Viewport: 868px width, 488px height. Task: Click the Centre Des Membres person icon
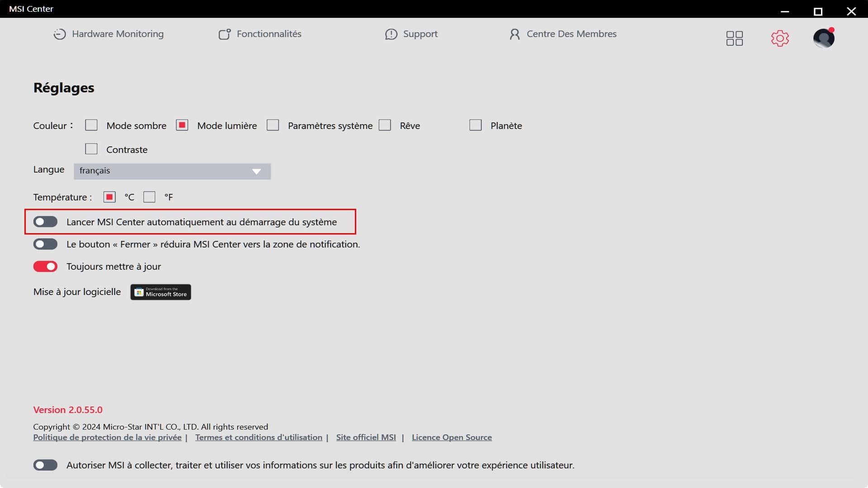pos(514,34)
